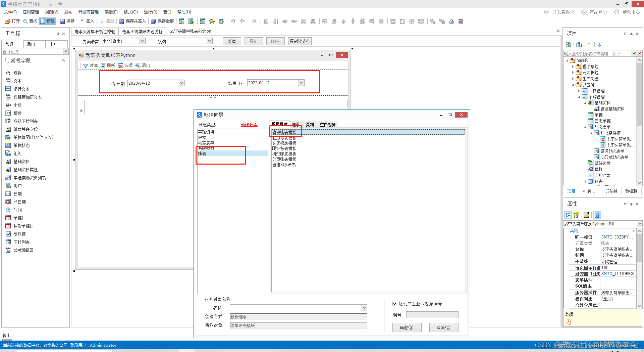Viewport: 644px width, 352px height.
Task: Click the green check search confirm icon
Action: tap(634, 53)
